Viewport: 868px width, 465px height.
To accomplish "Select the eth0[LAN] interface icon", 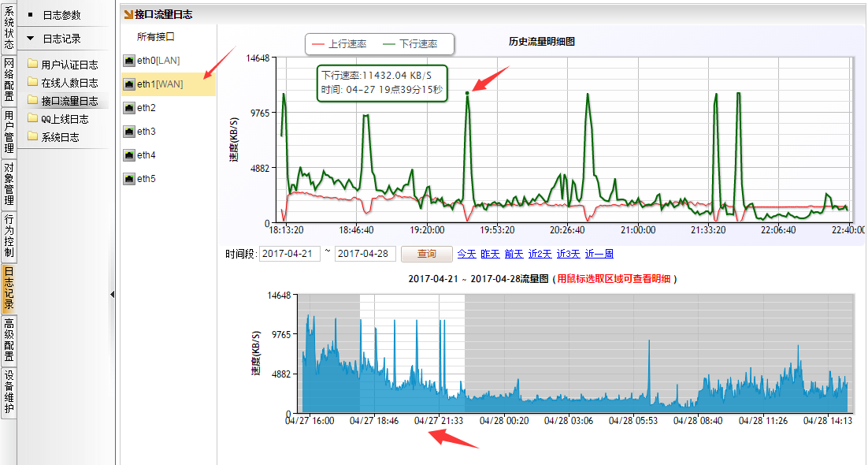I will (129, 61).
